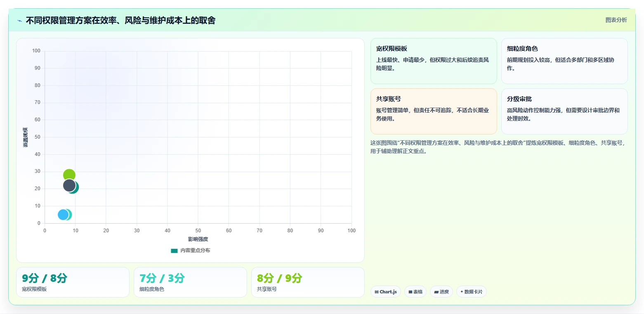This screenshot has height=314, width=644.
Task: Click the dark gray bubble in the chart
Action: coord(69,186)
